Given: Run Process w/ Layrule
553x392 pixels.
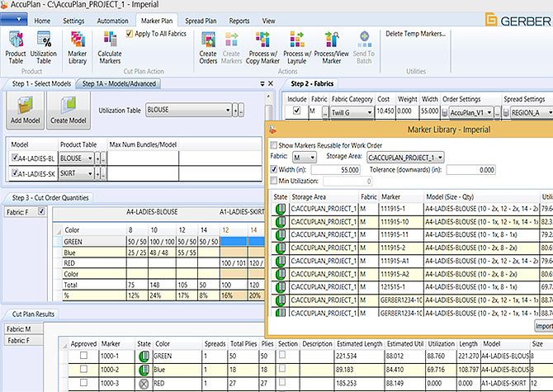Looking at the screenshot, I should (297, 40).
